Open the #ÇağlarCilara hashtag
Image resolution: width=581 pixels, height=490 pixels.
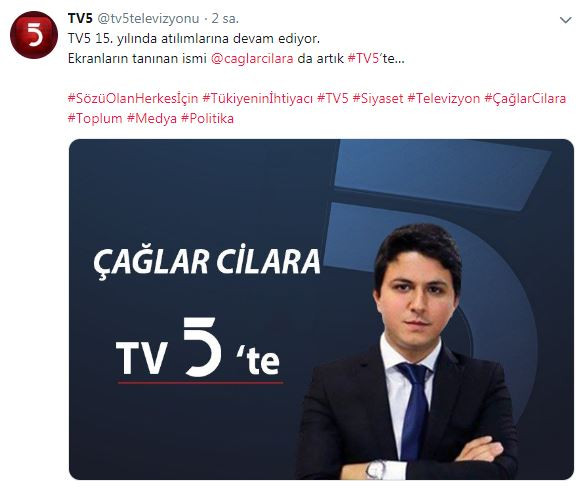coord(525,98)
